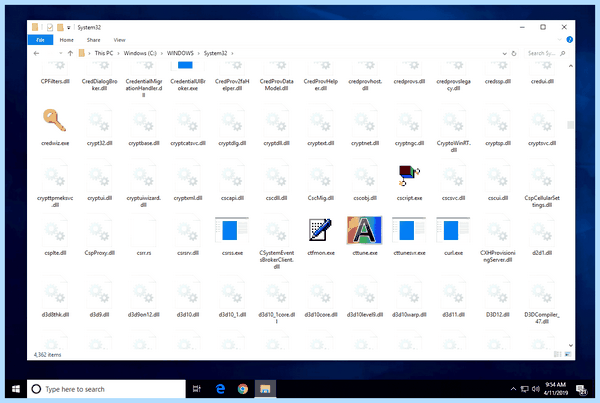
Task: Select the cttunesvr.exe file icon
Action: tap(409, 230)
